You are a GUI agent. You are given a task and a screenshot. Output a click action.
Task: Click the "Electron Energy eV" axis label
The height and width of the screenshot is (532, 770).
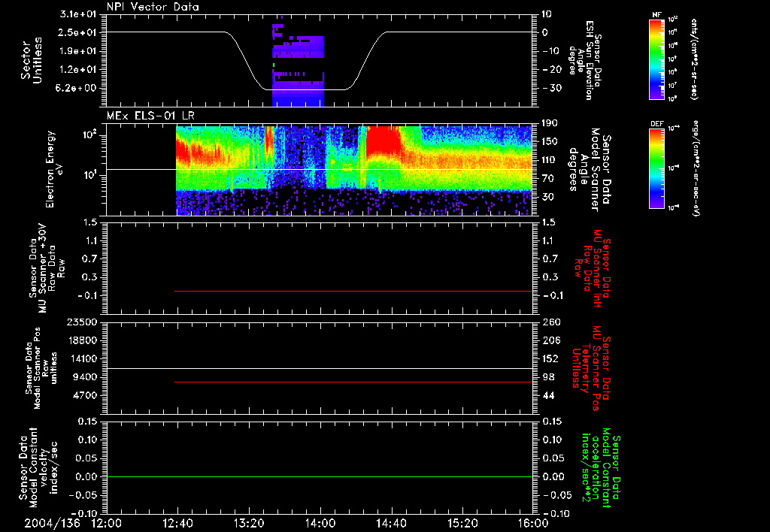53,169
